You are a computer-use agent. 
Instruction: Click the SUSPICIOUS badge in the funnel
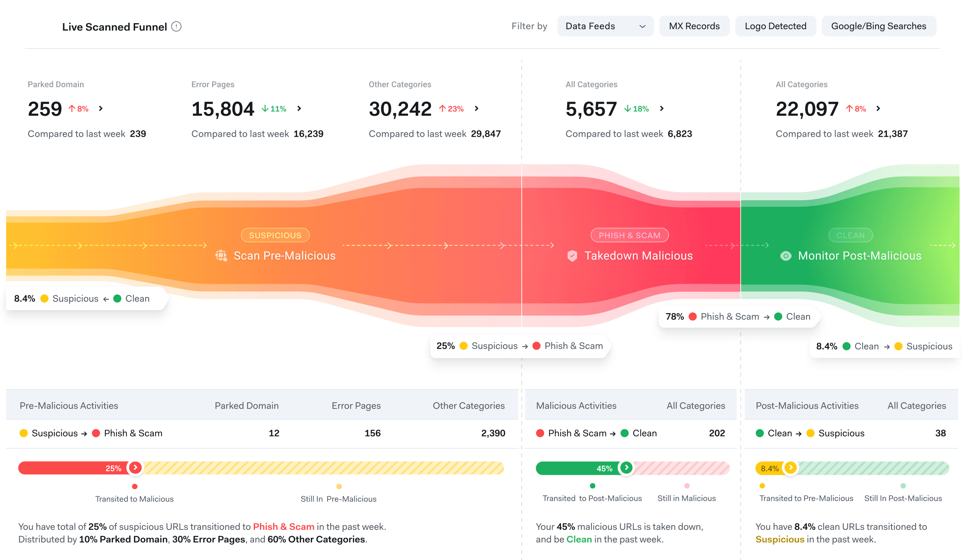[x=275, y=235]
